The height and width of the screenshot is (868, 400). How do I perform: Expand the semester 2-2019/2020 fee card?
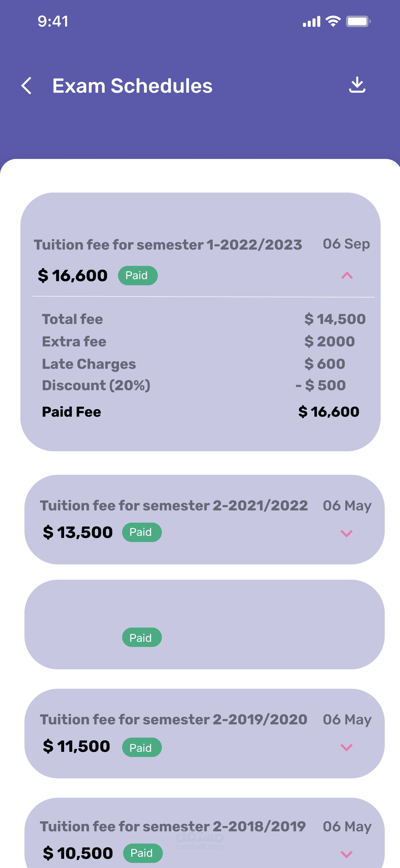click(347, 747)
